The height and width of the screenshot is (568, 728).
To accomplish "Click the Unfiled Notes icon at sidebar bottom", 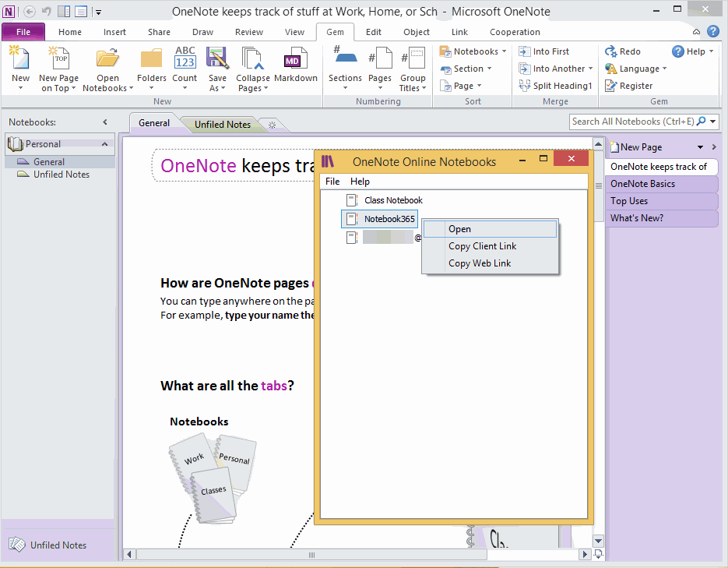I will tap(16, 545).
